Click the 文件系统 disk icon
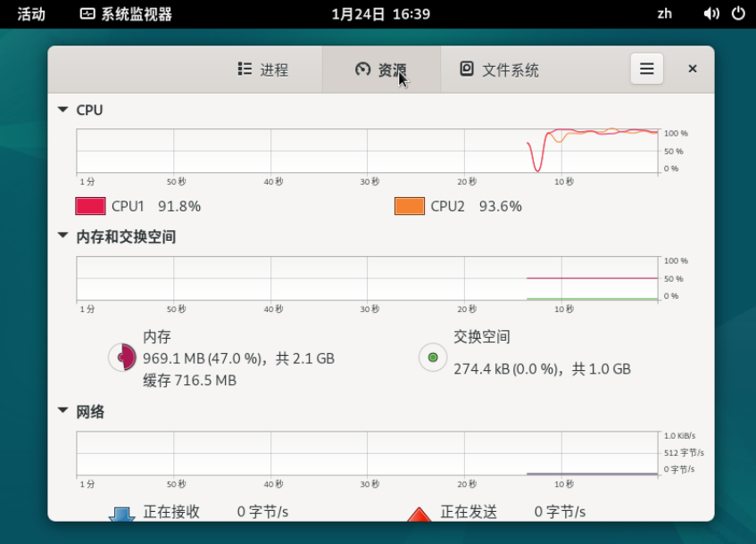The image size is (756, 544). (467, 69)
